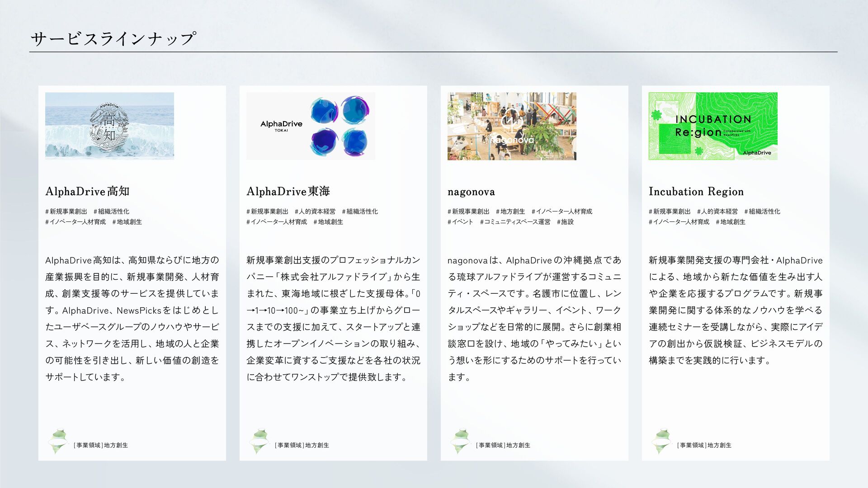This screenshot has height=488, width=868.
Task: Click AlphaDrive東海 description paragraph
Action: click(333, 319)
